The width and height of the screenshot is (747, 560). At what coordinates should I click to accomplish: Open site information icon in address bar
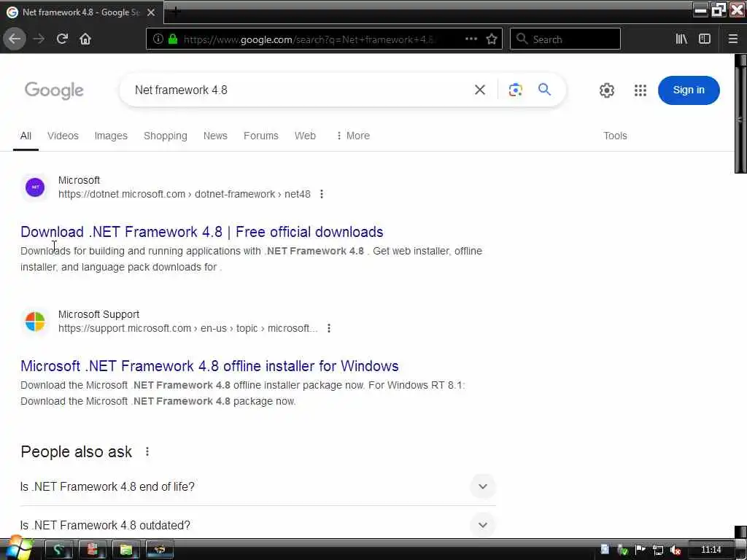pos(158,39)
